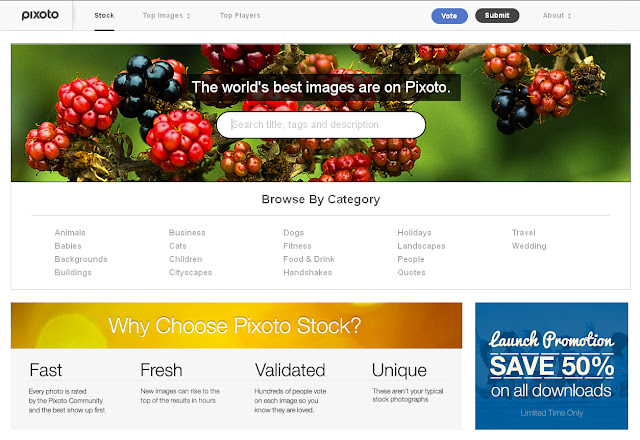The width and height of the screenshot is (640, 440).
Task: Click the Launch Promotion Save 50% banner
Action: 551,366
